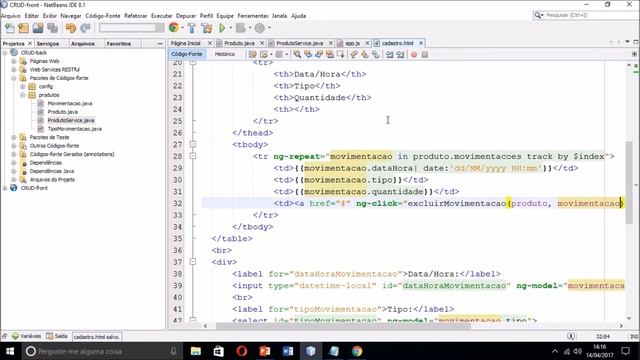Click the editor vertical scrollbar thumb
Image resolution: width=640 pixels, height=360 pixels.
pyautogui.click(x=629, y=182)
